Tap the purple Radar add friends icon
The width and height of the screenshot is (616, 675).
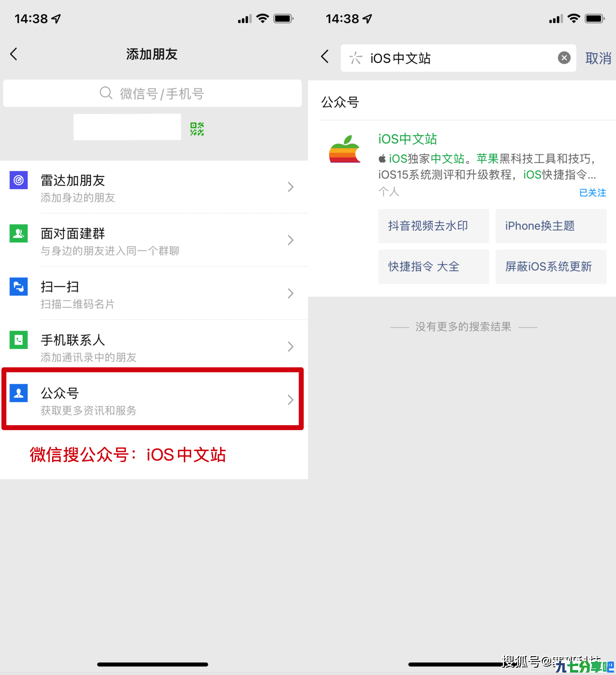pos(19,180)
